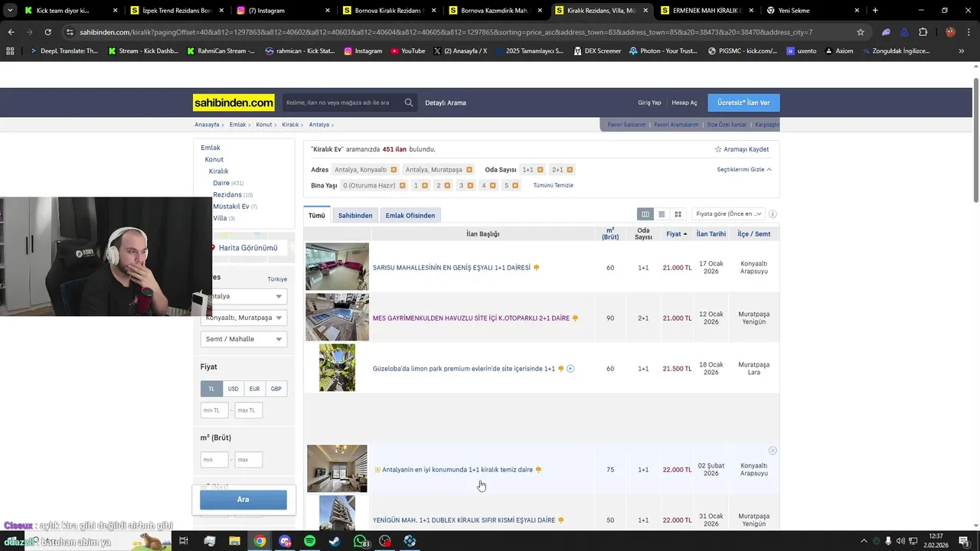This screenshot has width=980, height=551.
Task: Open the Konyaaltı, Muratpaşa district dropdown
Action: tap(243, 318)
